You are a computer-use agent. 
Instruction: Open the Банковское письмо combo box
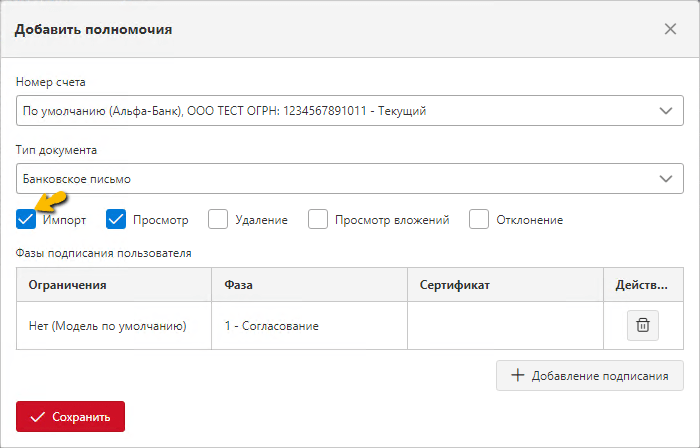click(x=350, y=178)
